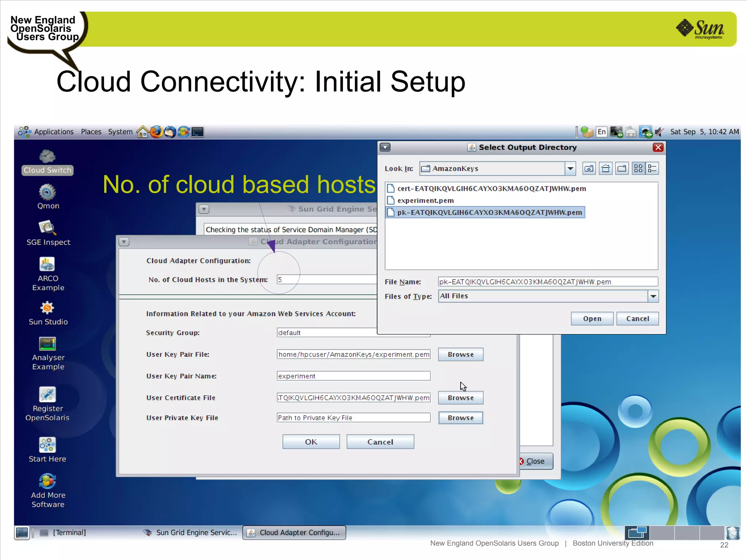The width and height of the screenshot is (747, 560).
Task: Expand the Look In AmazonKeys dropdown
Action: pos(570,168)
